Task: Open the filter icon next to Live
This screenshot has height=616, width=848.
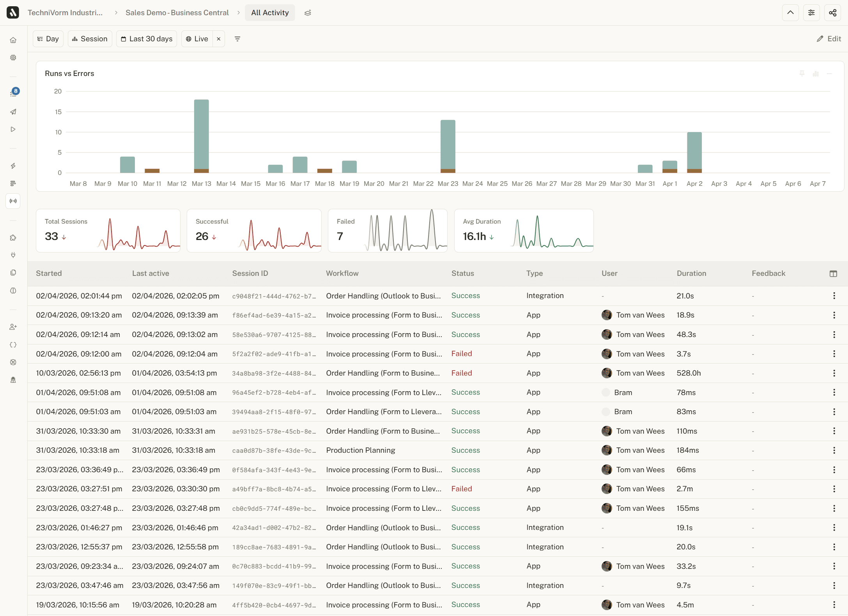Action: (x=237, y=39)
